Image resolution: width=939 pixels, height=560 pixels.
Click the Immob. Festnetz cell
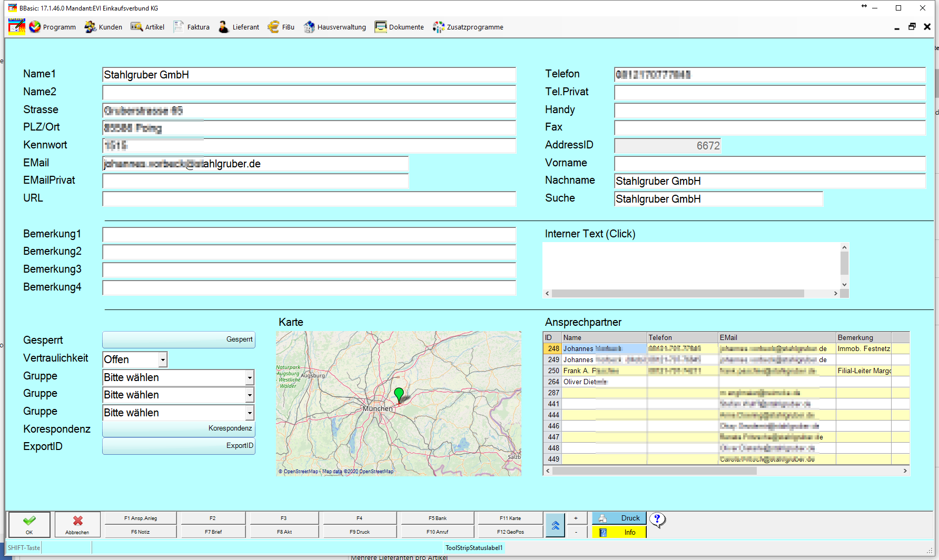coord(864,348)
